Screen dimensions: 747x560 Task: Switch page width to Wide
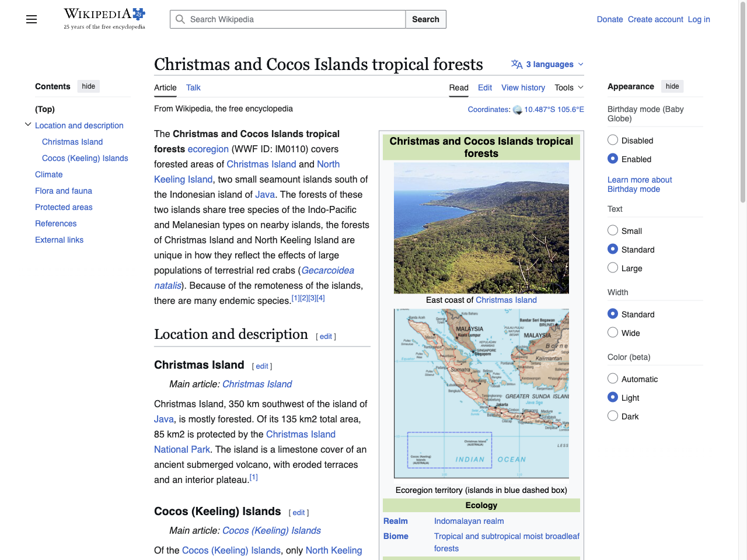click(x=613, y=332)
